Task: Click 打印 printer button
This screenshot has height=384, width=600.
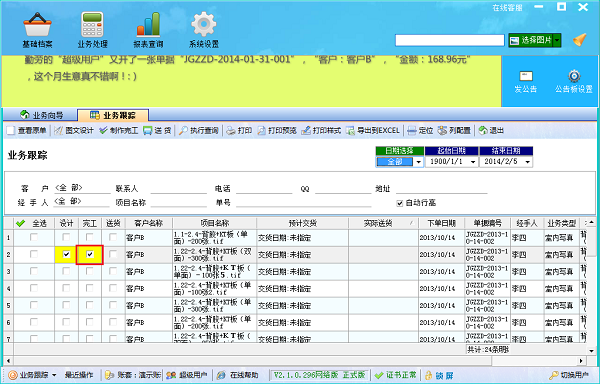Action: click(239, 130)
